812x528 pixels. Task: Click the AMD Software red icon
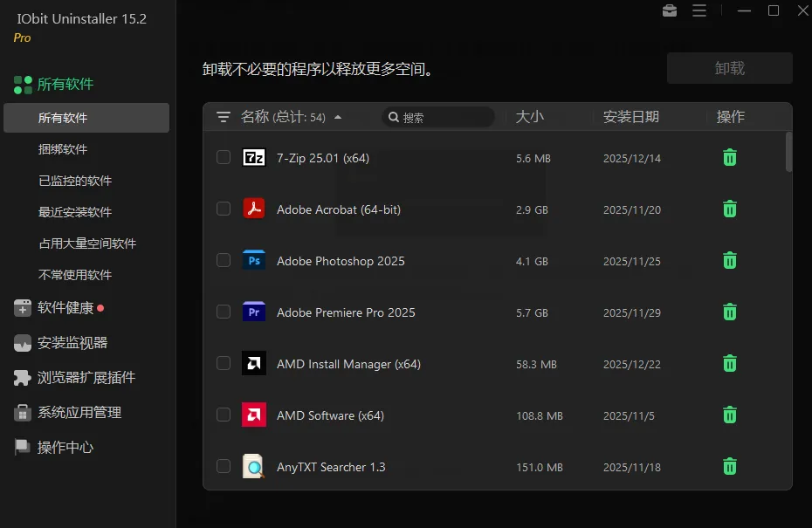[254, 415]
